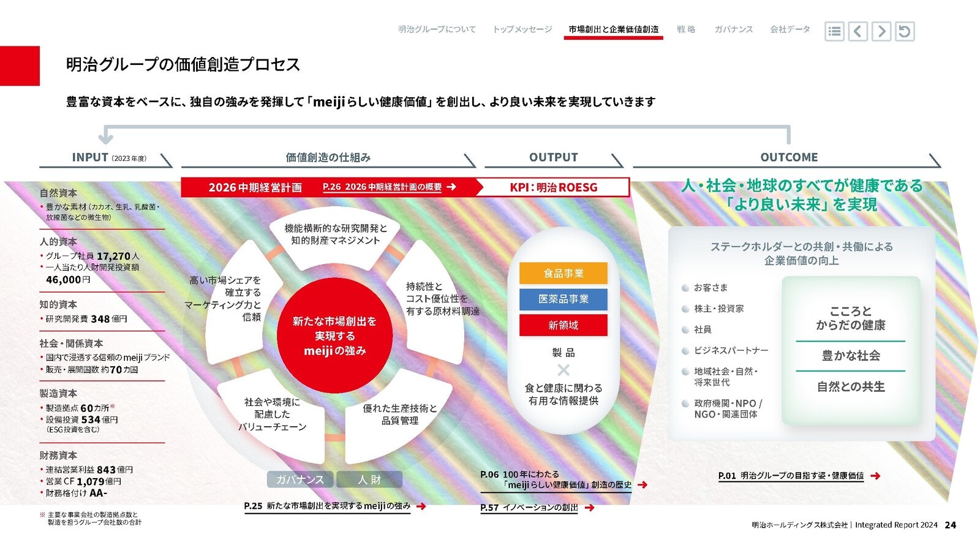980x551 pixels.
Task: Click 連結営業利益 843億円 text
Action: point(89,470)
